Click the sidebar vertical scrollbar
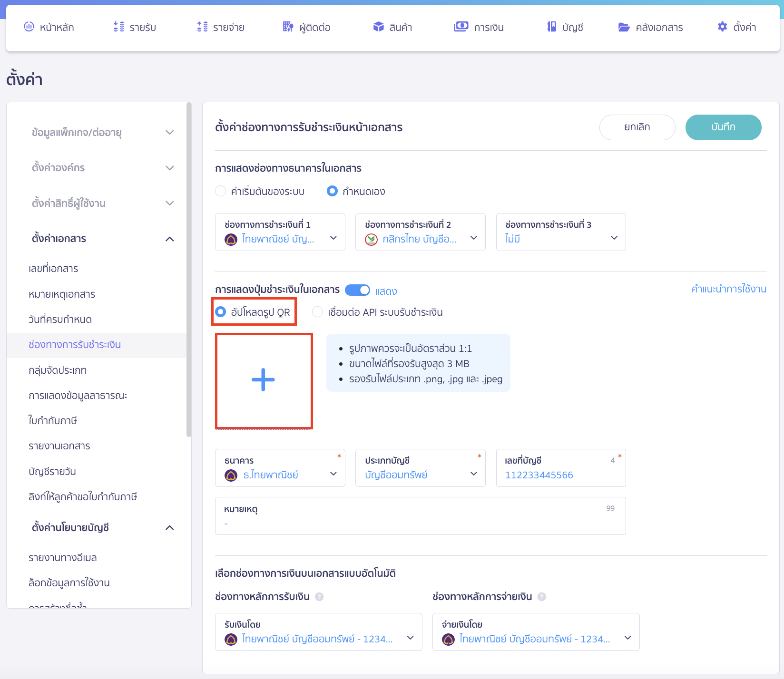 tap(189, 270)
